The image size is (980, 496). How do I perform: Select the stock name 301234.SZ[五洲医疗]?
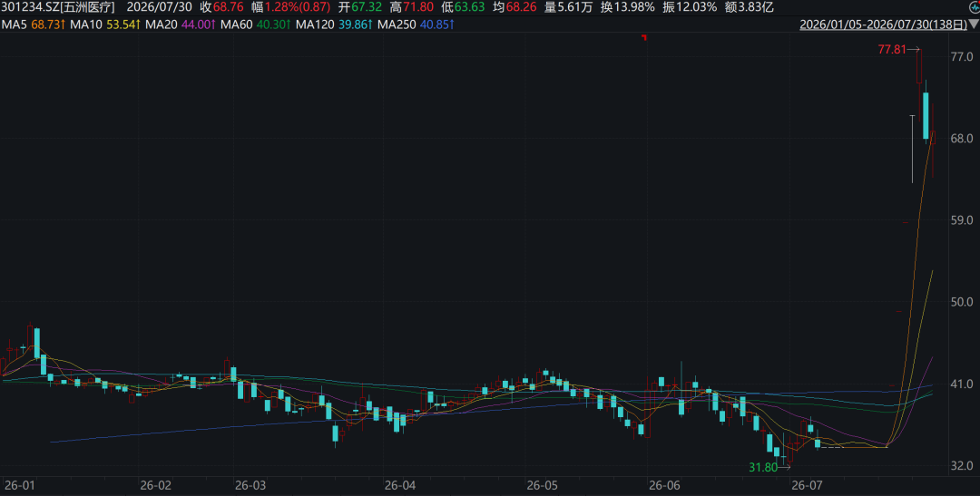coord(58,7)
